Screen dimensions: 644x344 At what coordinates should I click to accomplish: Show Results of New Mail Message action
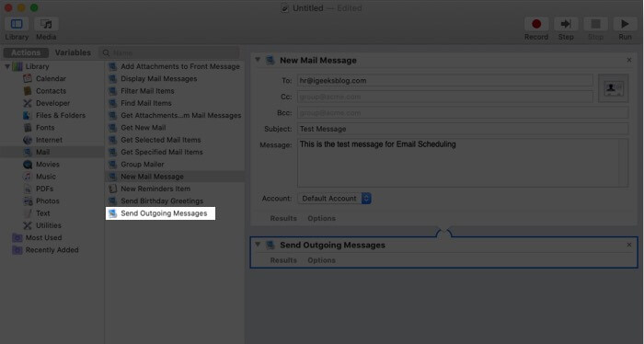point(283,218)
